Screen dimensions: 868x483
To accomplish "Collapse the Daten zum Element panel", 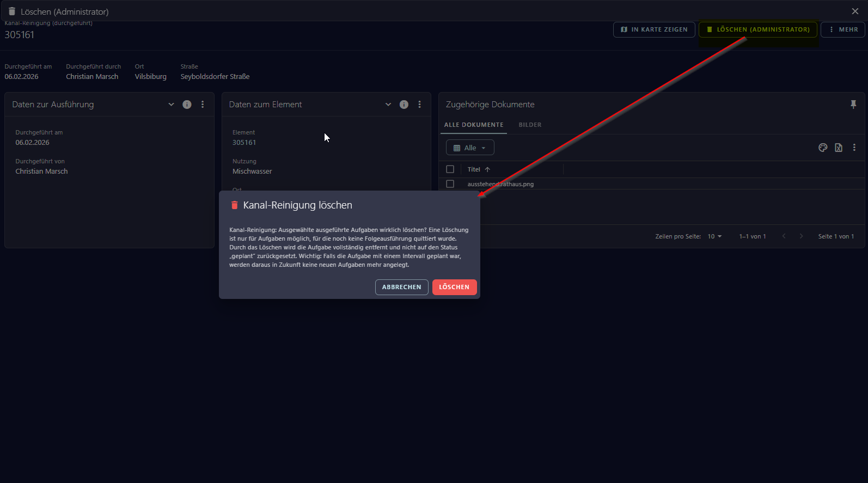I will (x=388, y=105).
